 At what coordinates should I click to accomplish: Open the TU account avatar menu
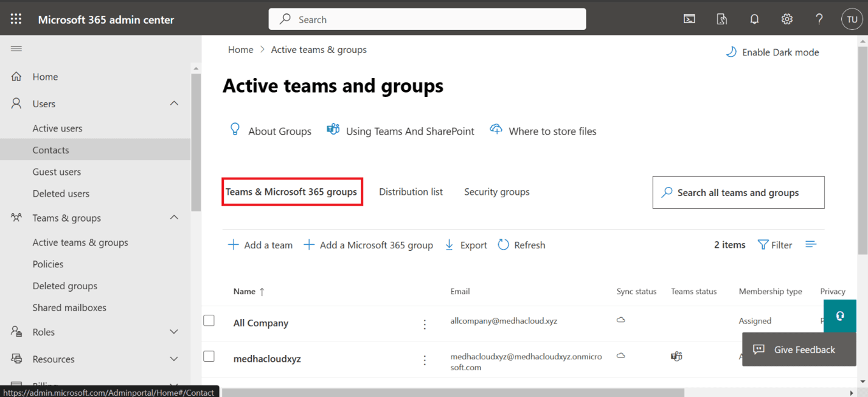coord(852,19)
